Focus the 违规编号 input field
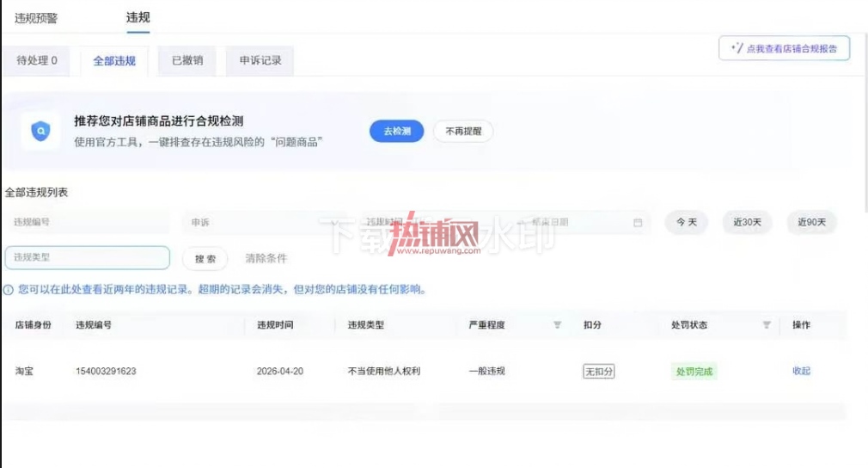 click(88, 222)
